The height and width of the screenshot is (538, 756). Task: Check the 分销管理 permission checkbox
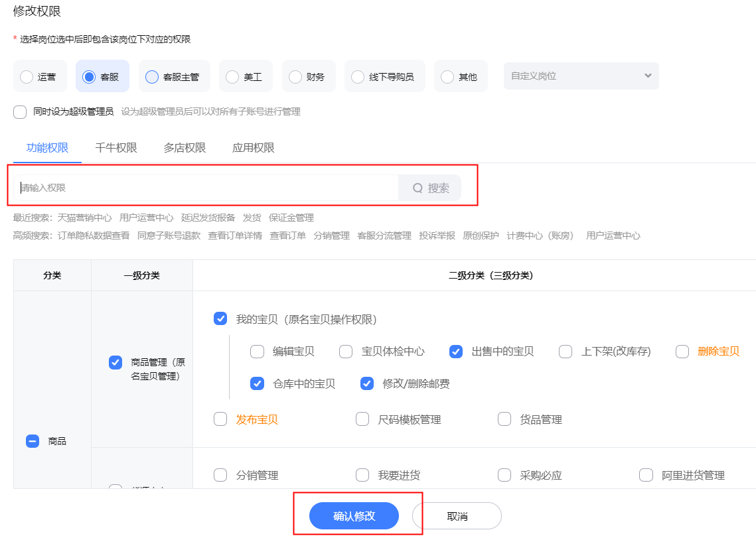(x=220, y=475)
